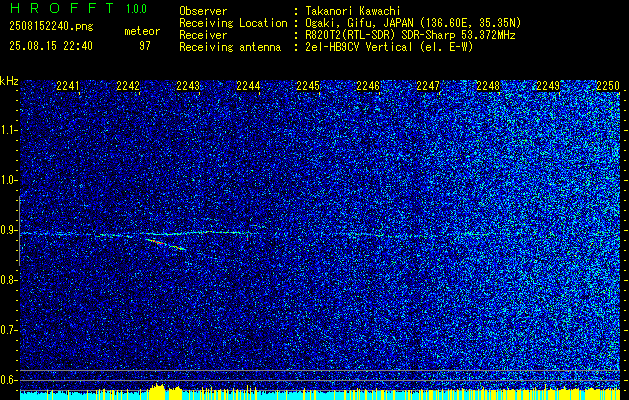Click time marker 2246
Screen dimensions: 629x400
[368, 86]
